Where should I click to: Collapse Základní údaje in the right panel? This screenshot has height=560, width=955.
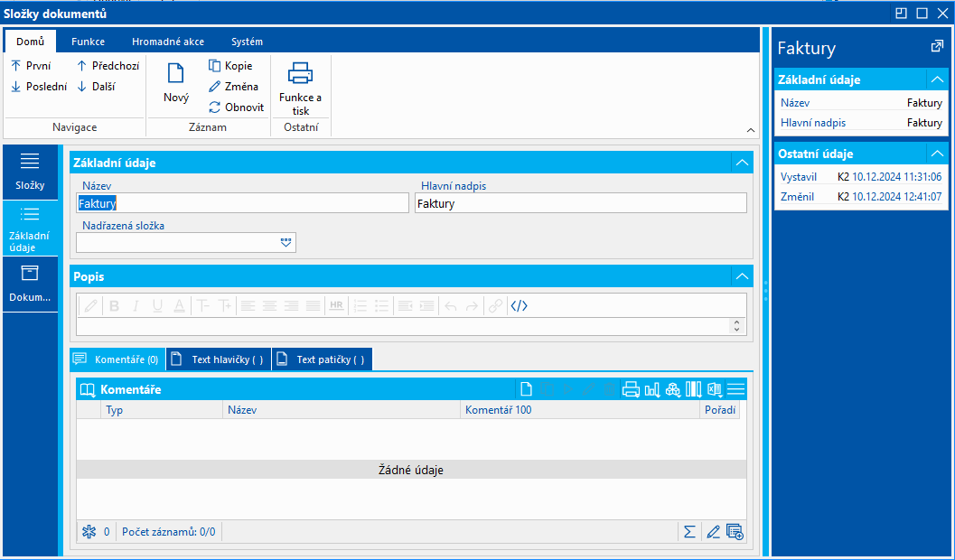tap(937, 79)
